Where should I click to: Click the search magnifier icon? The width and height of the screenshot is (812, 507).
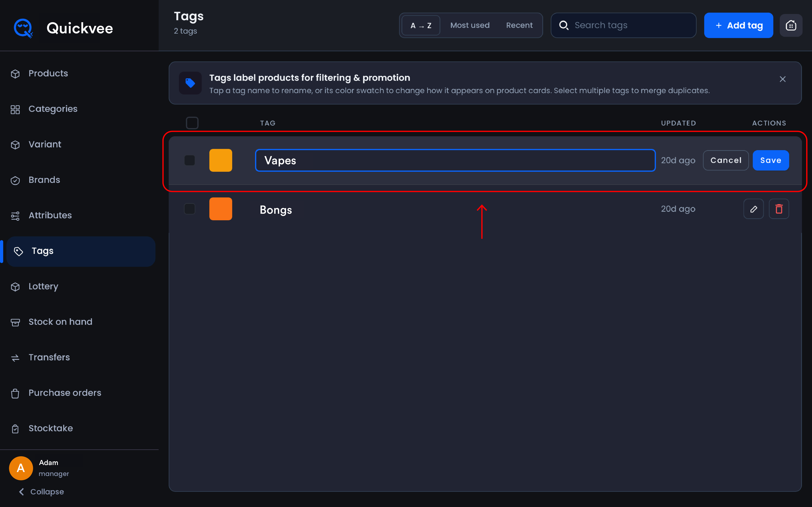tap(564, 26)
